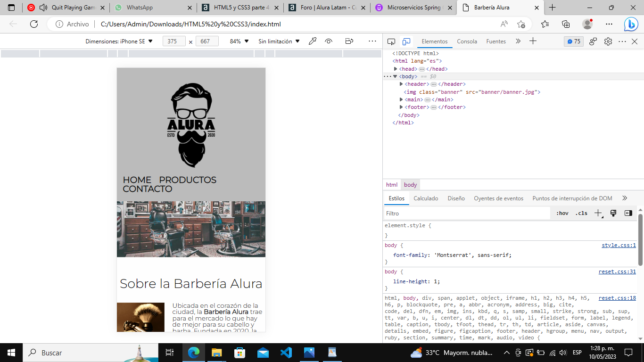This screenshot has width=644, height=362.
Task: Open Oyentes de eventos tab
Action: (x=499, y=198)
